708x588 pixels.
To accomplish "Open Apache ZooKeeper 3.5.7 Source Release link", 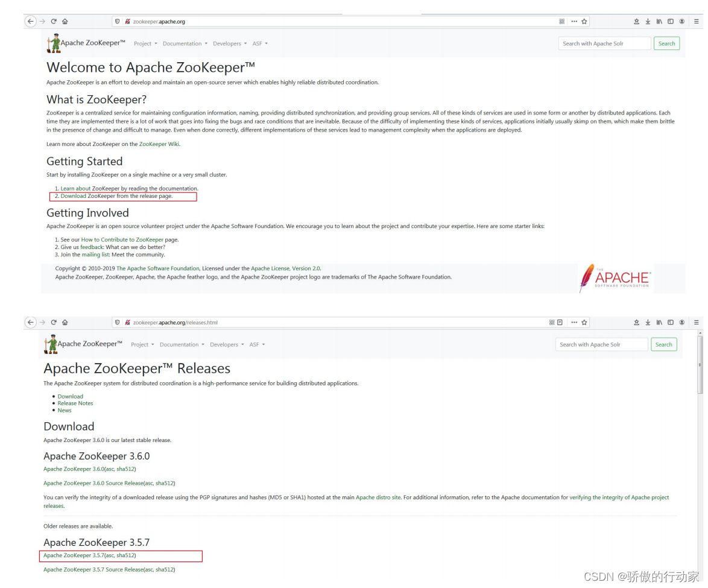I will pyautogui.click(x=93, y=570).
